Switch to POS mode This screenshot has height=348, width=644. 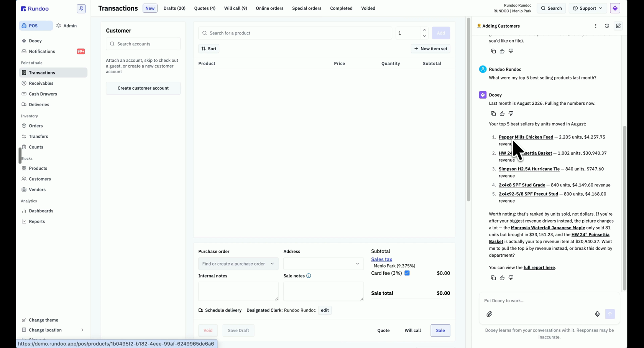tap(36, 26)
